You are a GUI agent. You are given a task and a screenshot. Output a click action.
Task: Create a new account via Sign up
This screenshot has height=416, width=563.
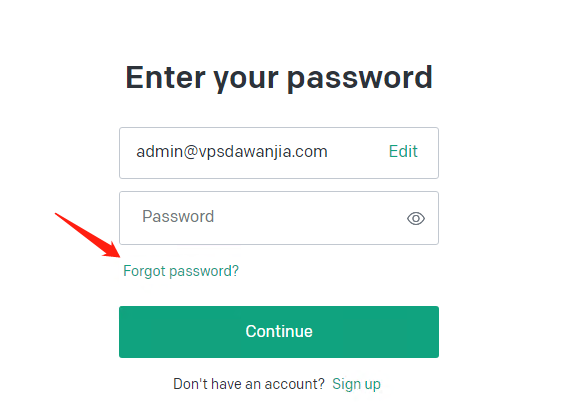point(356,384)
